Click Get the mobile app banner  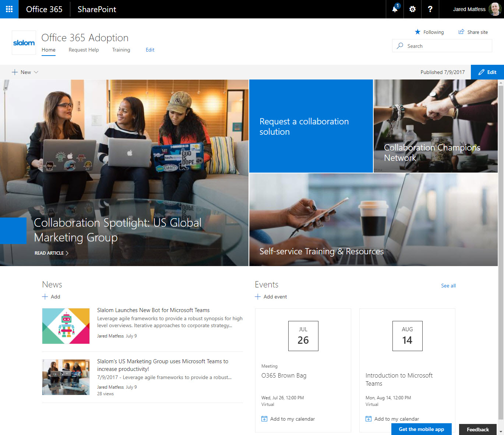421,429
